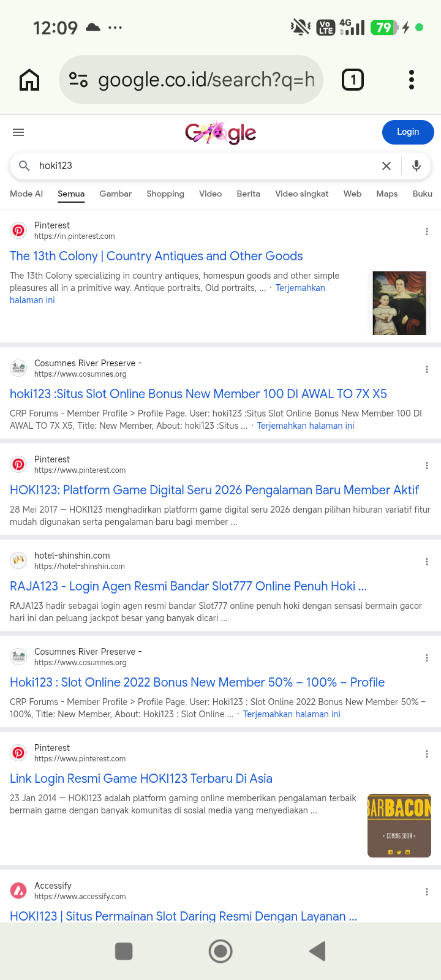This screenshot has width=441, height=980.
Task: Switch to Gambar tab
Action: click(115, 194)
